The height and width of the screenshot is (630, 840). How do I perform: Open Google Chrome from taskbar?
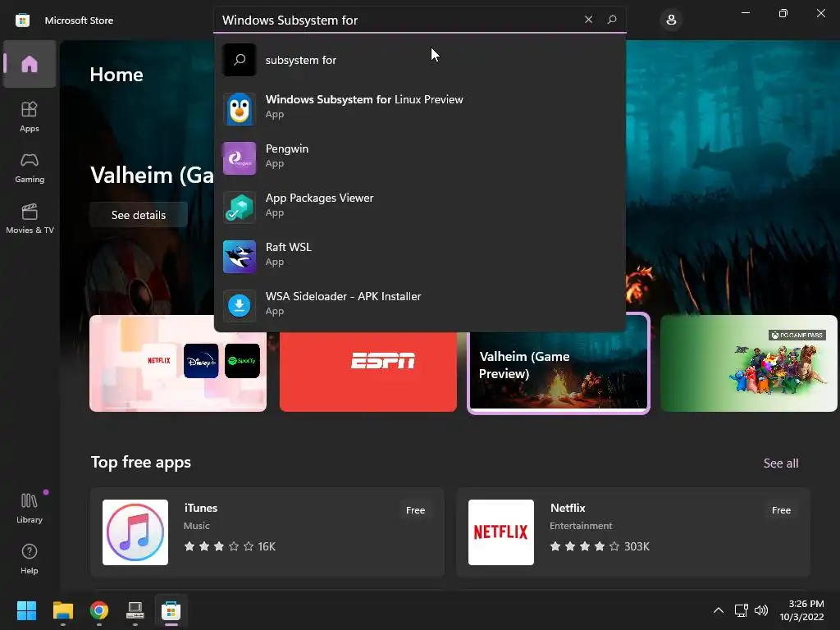coord(99,610)
